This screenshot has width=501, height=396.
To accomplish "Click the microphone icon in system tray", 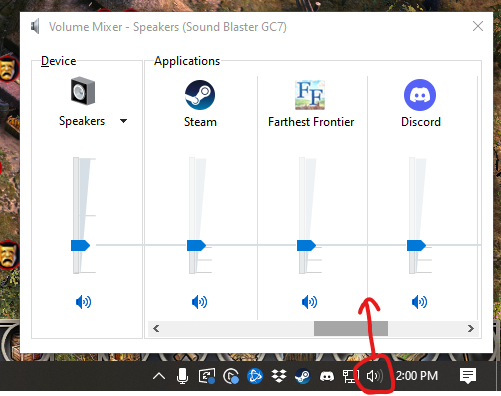I will [x=182, y=376].
